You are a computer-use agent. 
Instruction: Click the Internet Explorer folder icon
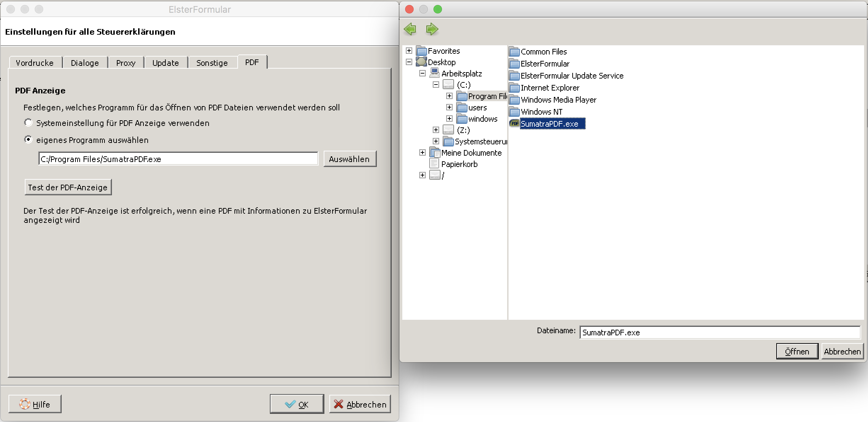(x=514, y=88)
